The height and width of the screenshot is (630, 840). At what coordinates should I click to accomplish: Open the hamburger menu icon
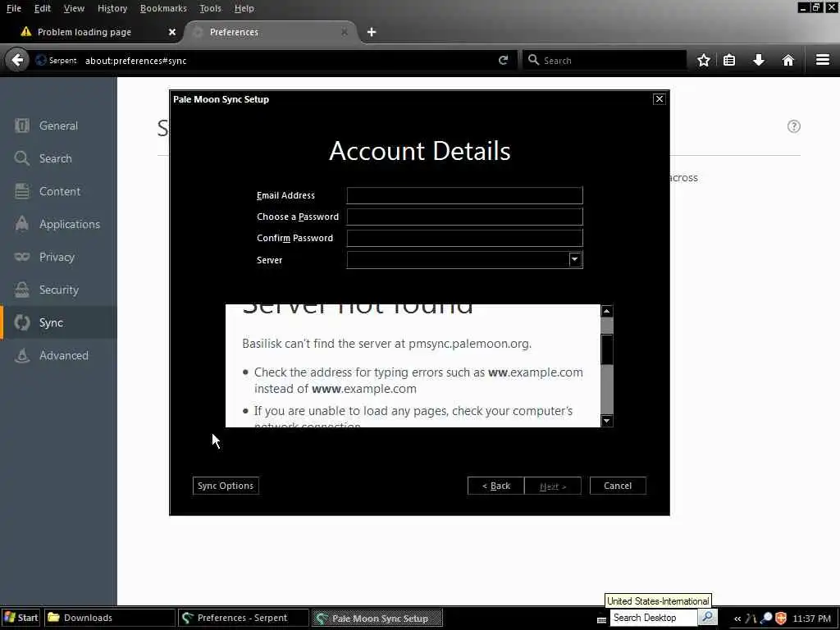pos(823,60)
